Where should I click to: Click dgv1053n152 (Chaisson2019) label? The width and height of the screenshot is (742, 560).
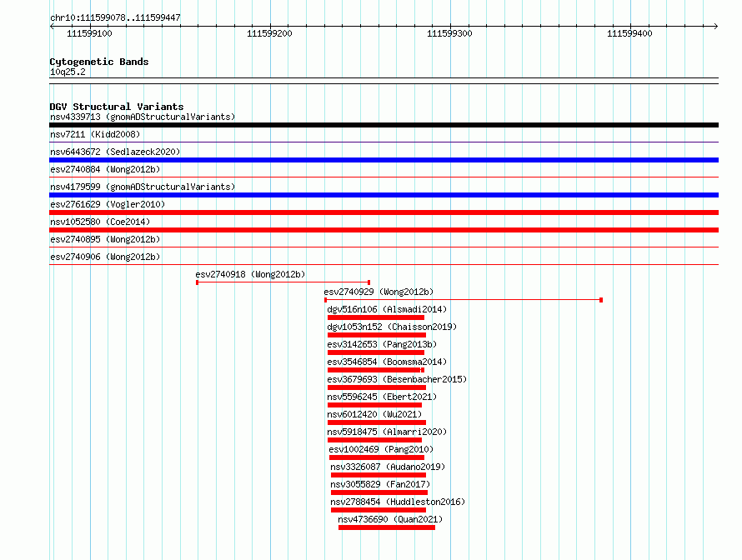392,327
